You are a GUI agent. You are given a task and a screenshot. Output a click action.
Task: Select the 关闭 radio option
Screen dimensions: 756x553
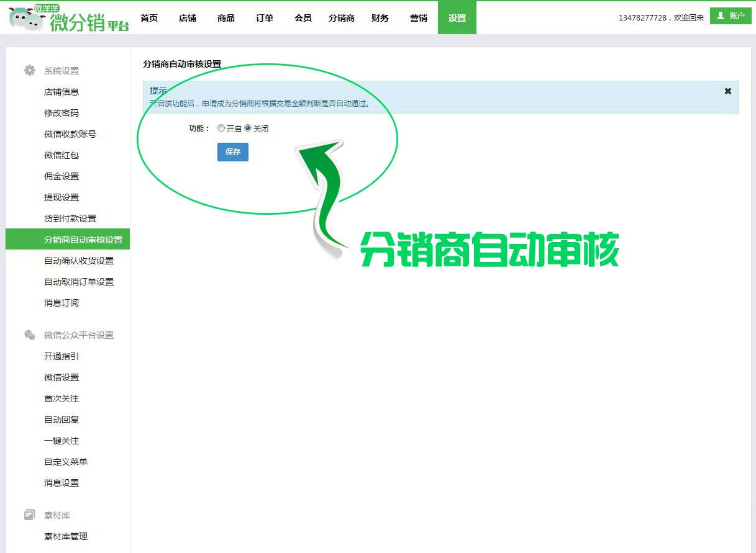[248, 128]
